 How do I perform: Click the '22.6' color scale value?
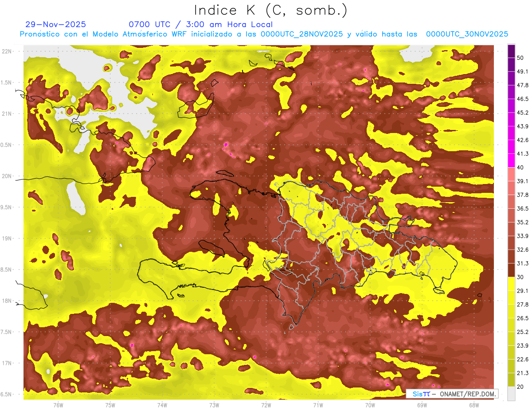[x=523, y=360]
